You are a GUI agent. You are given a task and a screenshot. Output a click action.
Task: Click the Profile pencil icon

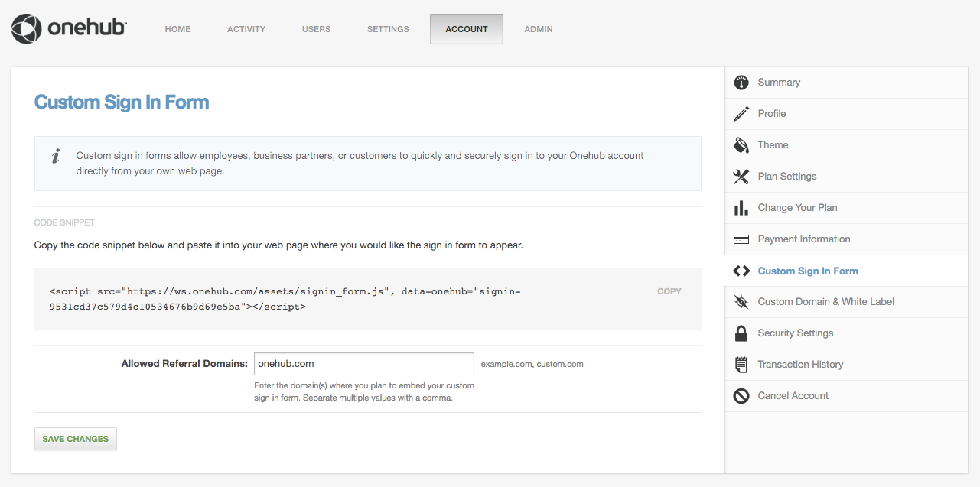tap(741, 114)
